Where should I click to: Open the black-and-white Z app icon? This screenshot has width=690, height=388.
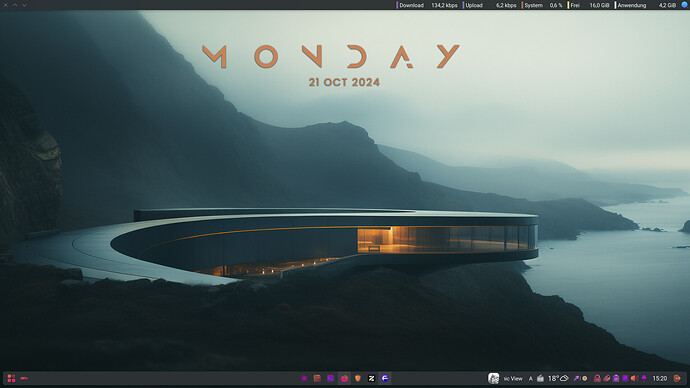point(371,378)
